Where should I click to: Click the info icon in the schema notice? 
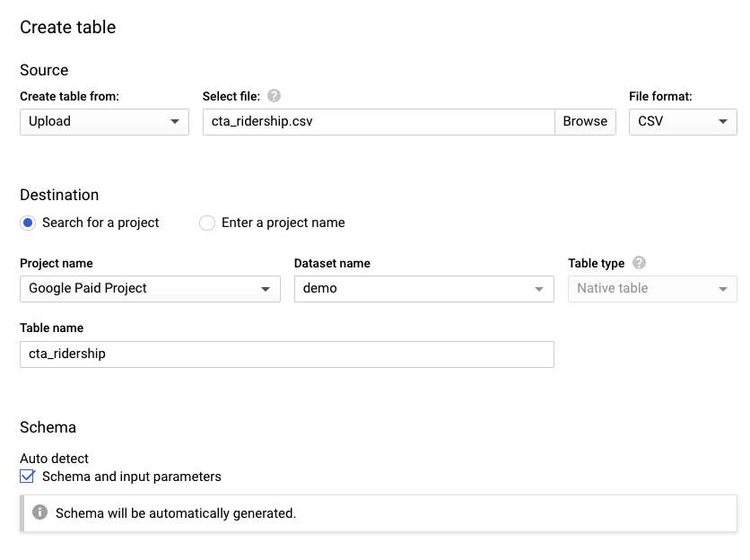(x=39, y=512)
